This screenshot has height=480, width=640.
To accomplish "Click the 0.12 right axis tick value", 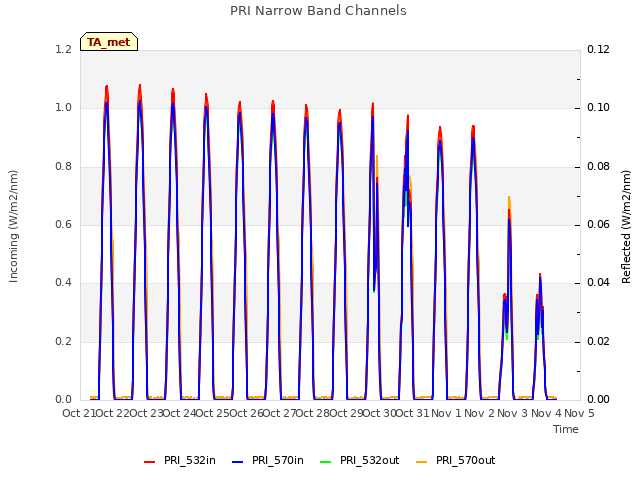I will (598, 50).
